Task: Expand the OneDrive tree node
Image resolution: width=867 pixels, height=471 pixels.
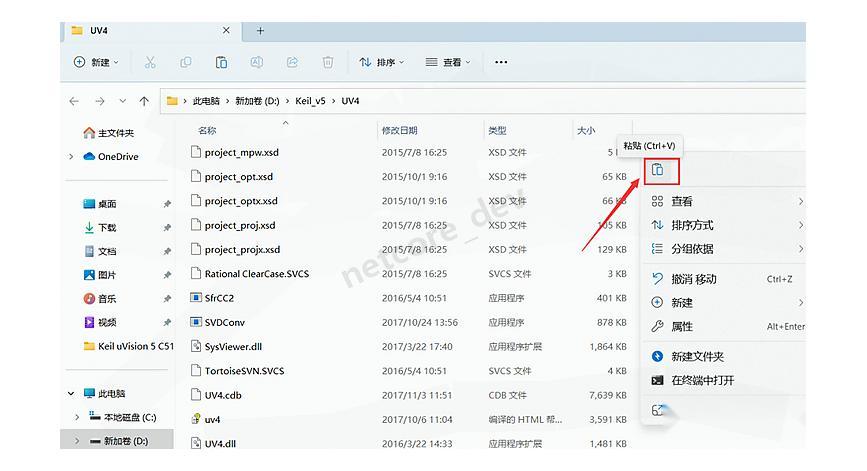Action: pyautogui.click(x=71, y=157)
